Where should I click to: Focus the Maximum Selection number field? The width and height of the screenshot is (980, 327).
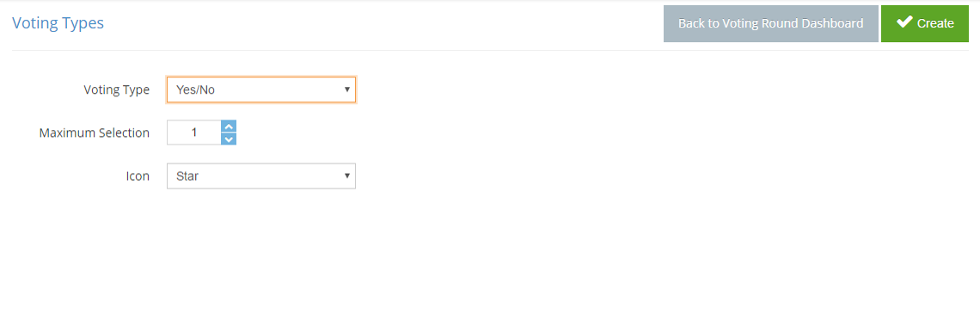[194, 133]
